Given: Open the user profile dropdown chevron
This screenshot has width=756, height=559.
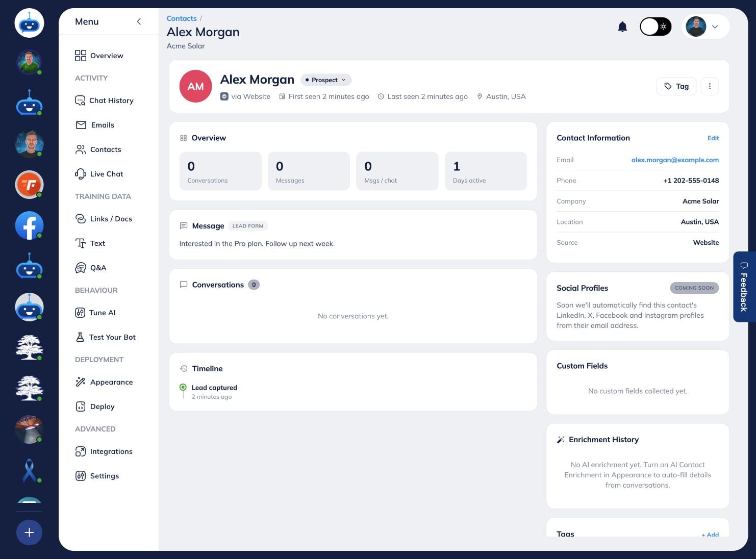Looking at the screenshot, I should tap(715, 27).
